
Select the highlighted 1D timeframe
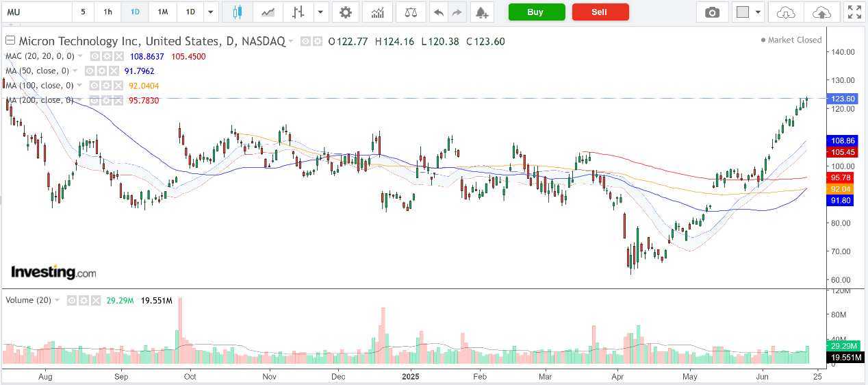pyautogui.click(x=135, y=12)
